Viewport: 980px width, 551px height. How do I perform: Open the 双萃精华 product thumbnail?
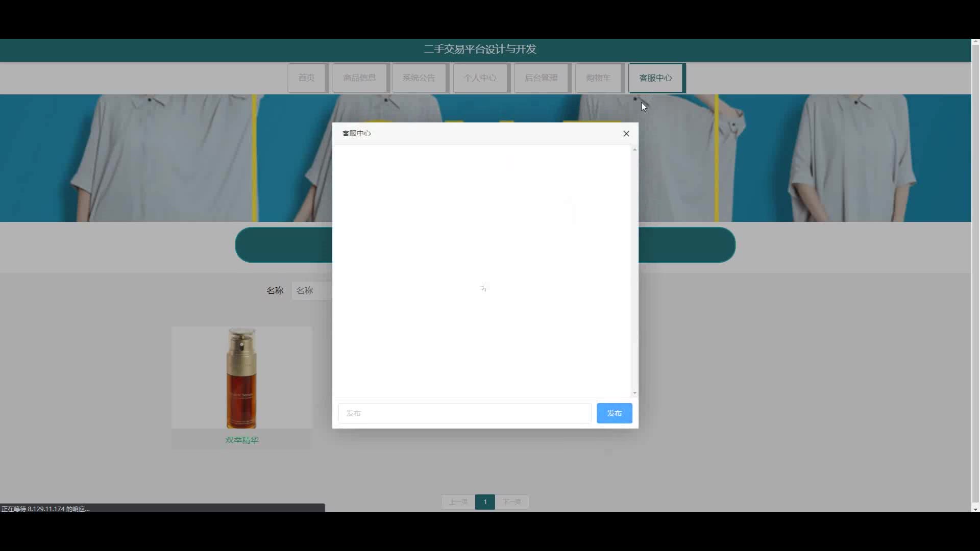pos(241,378)
